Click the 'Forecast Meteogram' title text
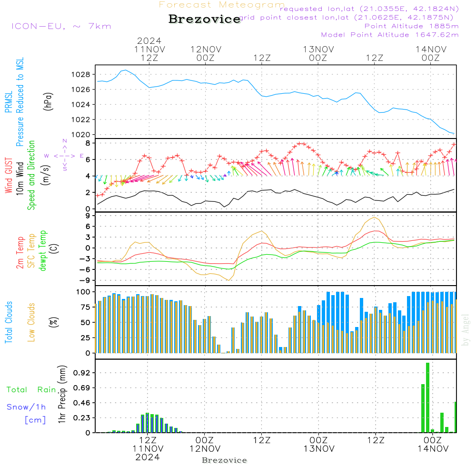 pos(222,5)
